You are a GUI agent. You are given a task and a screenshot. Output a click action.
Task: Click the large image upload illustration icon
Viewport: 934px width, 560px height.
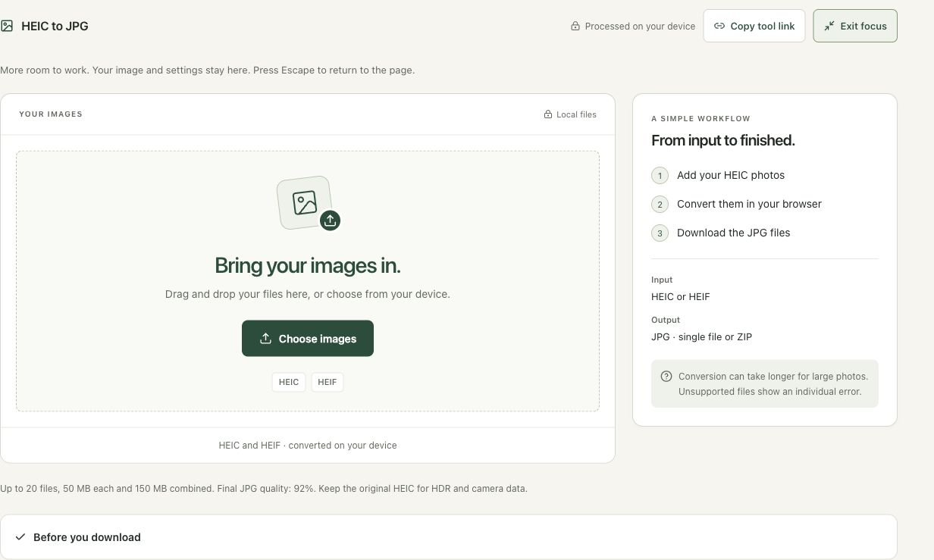click(x=308, y=203)
